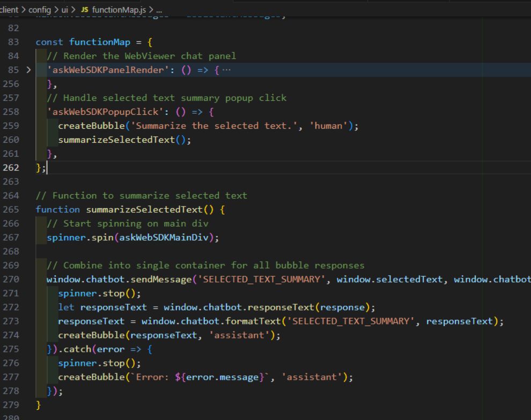Click spinner.stop() on line 271

coord(99,293)
